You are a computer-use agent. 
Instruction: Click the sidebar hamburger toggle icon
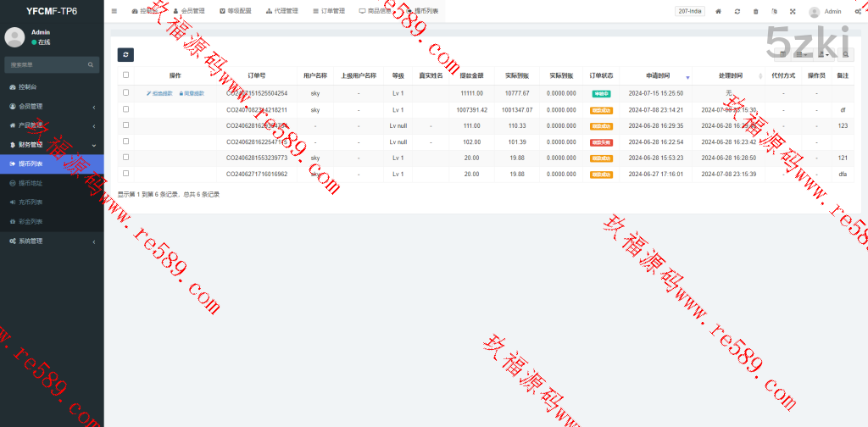tap(114, 11)
